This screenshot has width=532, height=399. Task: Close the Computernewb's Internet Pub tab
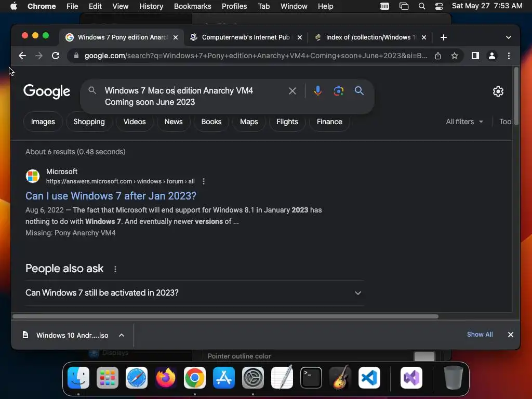tap(300, 37)
